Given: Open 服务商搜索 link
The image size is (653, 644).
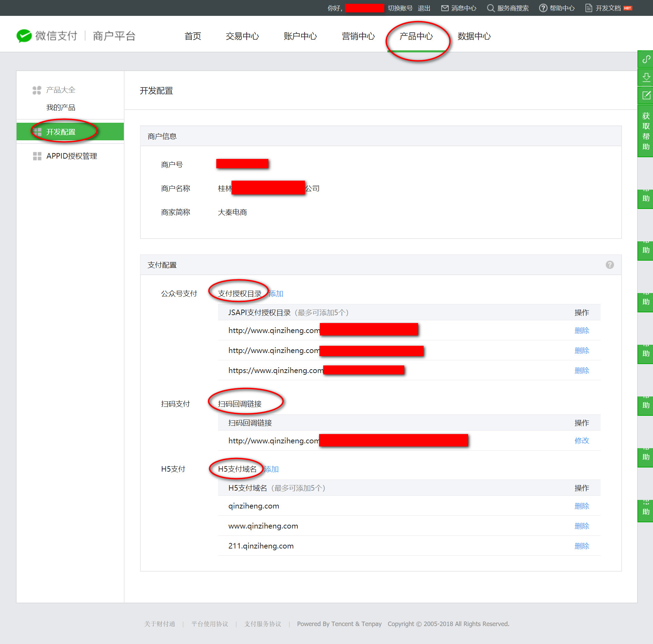Looking at the screenshot, I should [x=513, y=8].
